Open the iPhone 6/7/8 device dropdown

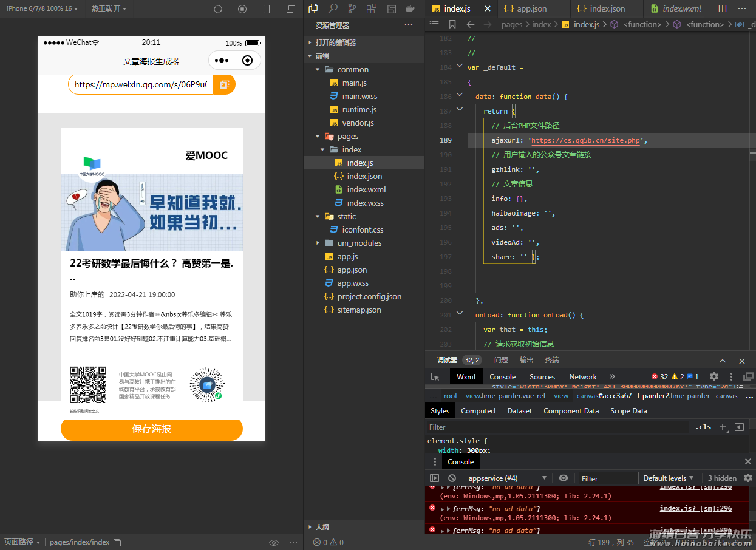(42, 8)
